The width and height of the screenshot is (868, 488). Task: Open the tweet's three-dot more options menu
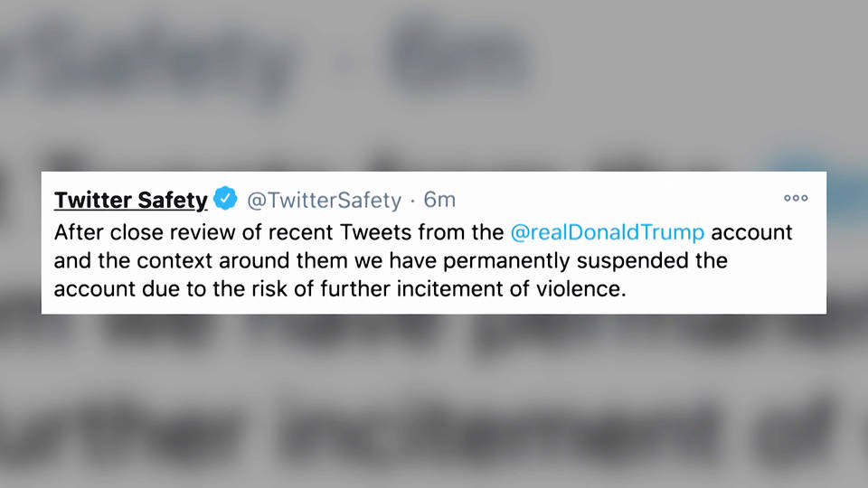point(796,198)
